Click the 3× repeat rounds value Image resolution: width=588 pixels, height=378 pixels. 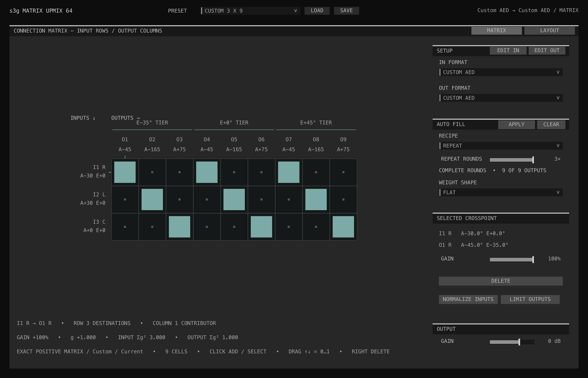(557, 159)
